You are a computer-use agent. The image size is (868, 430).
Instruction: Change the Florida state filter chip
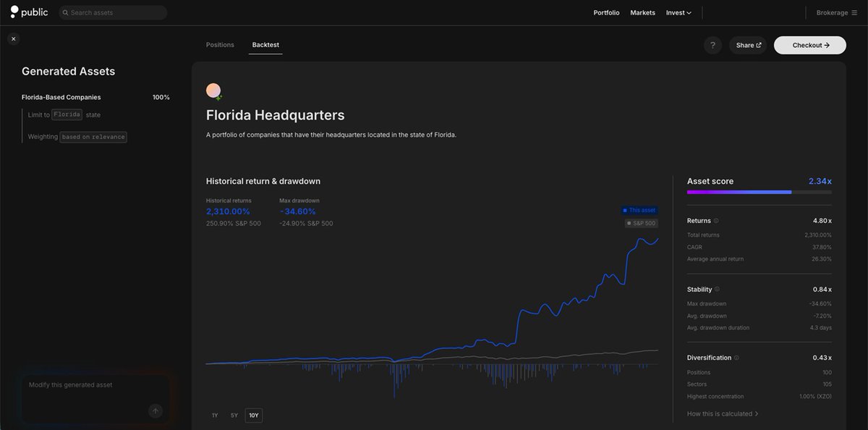(x=67, y=114)
